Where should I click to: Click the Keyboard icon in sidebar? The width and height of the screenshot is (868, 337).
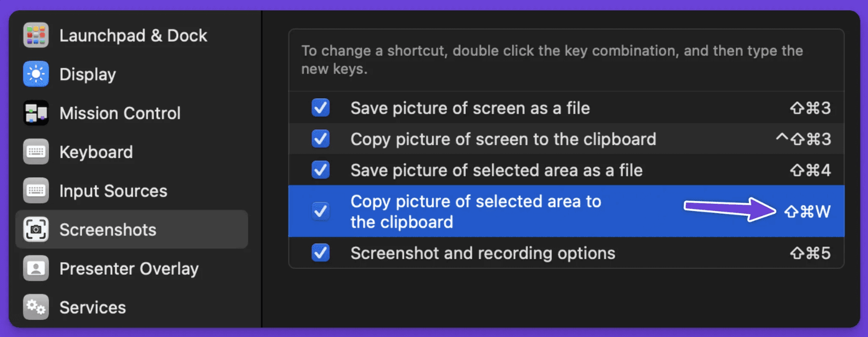[x=36, y=152]
